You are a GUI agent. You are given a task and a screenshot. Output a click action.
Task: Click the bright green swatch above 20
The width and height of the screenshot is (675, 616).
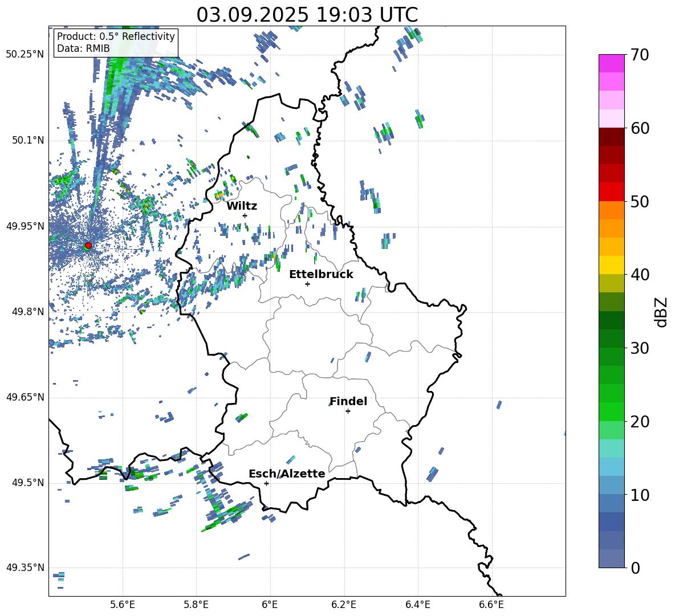611,411
